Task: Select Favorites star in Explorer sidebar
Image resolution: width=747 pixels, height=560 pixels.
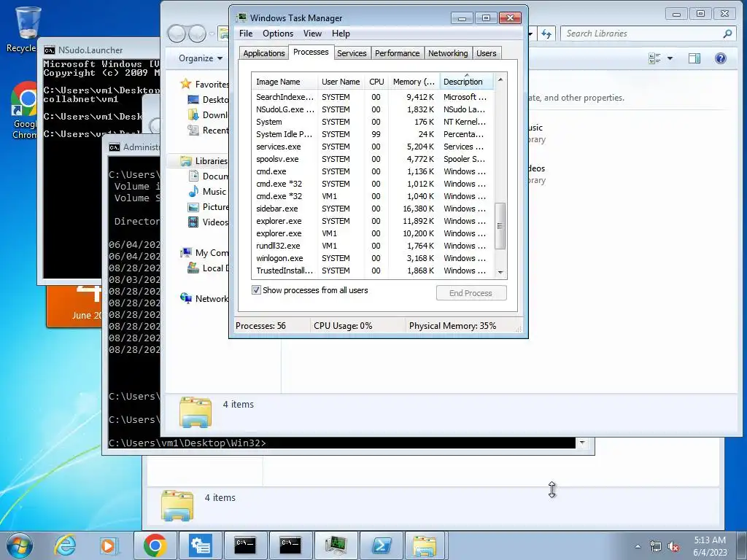Action: [x=186, y=85]
